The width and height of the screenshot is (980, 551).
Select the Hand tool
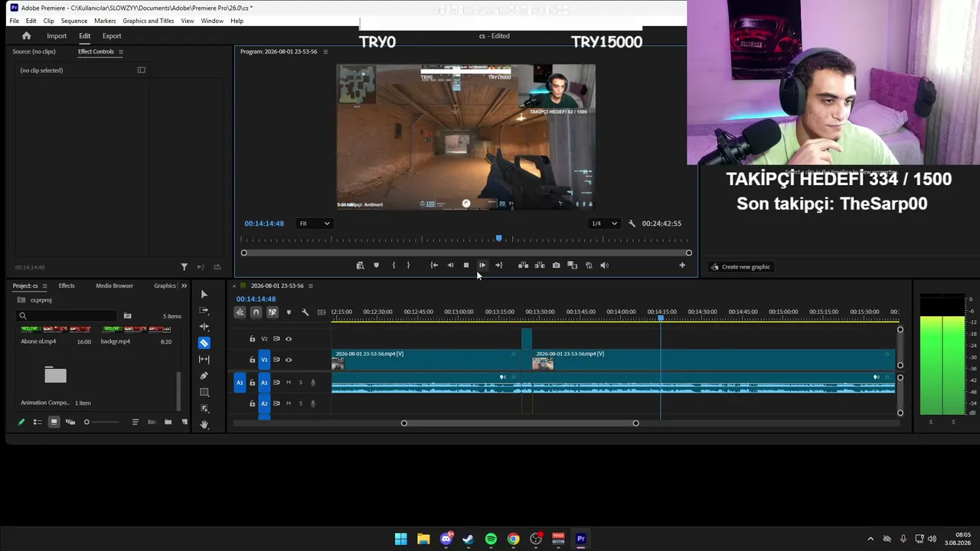tap(204, 424)
